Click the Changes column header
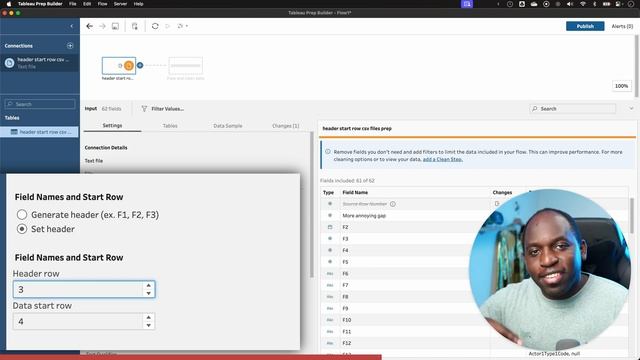Viewport: 640px width, 360px height. (502, 192)
